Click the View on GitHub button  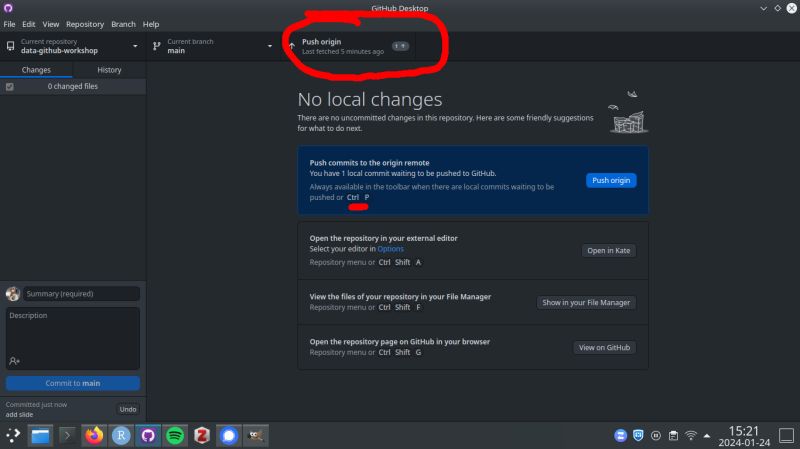(604, 347)
